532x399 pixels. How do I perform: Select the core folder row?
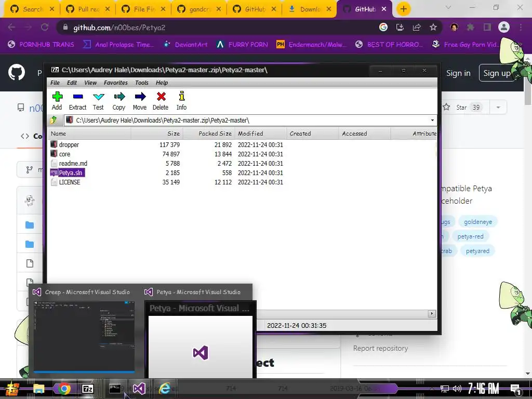(64, 154)
